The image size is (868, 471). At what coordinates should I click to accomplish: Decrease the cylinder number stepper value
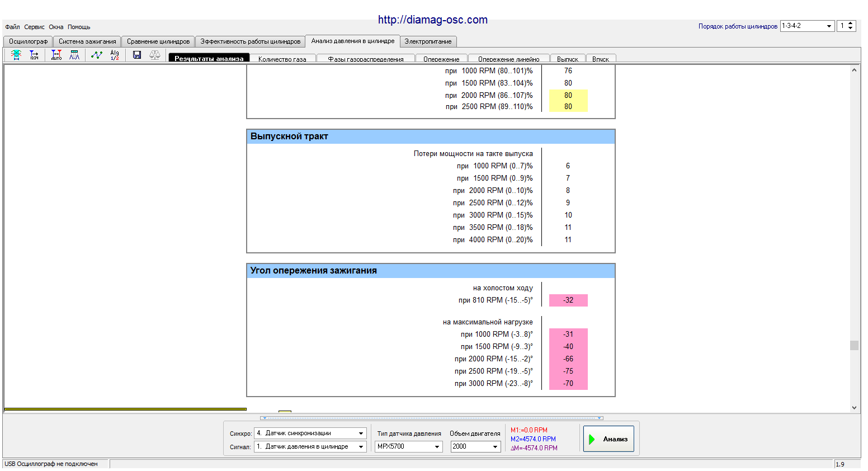point(851,28)
